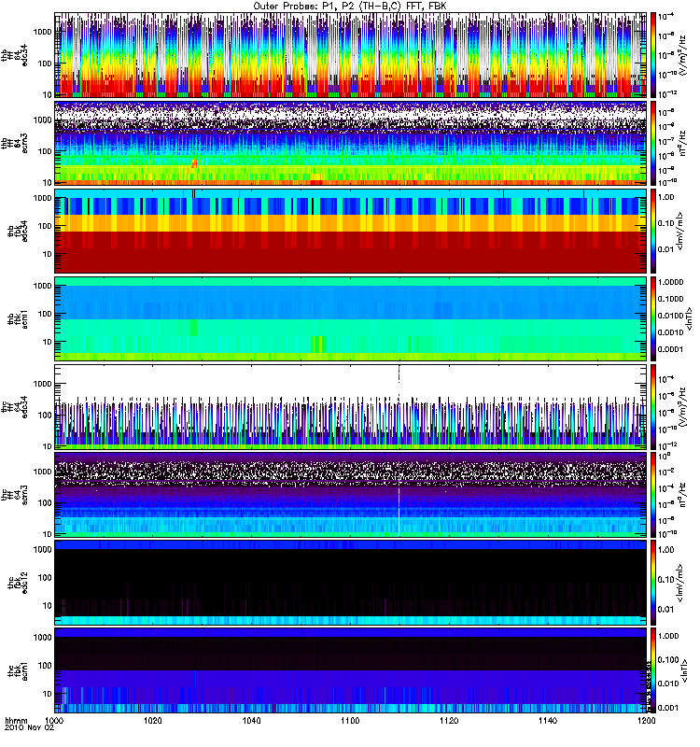Click the 'thc fbk edc12' panel axis label
Screen dimensions: 700x747
pos(18,583)
